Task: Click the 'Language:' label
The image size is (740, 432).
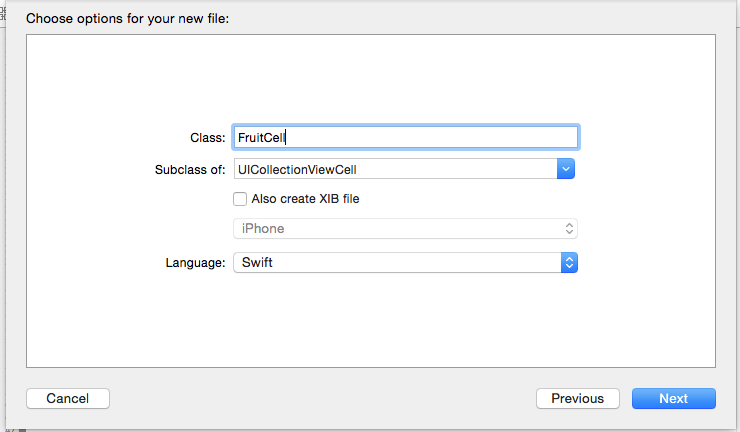Action: (x=195, y=263)
